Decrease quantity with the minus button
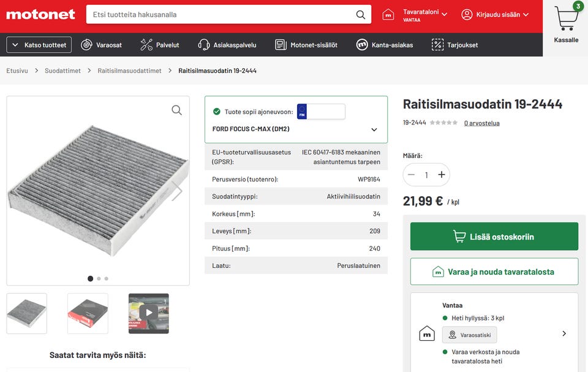The height and width of the screenshot is (372, 588). pos(412,175)
